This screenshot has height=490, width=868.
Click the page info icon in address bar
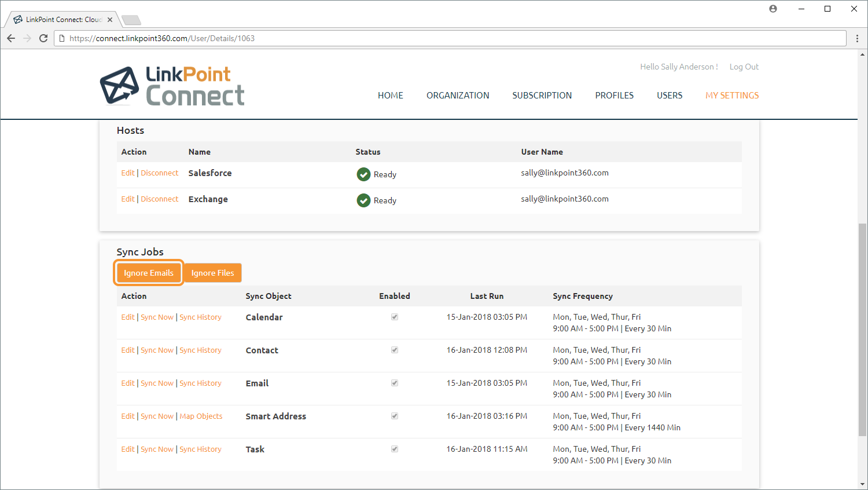click(62, 38)
